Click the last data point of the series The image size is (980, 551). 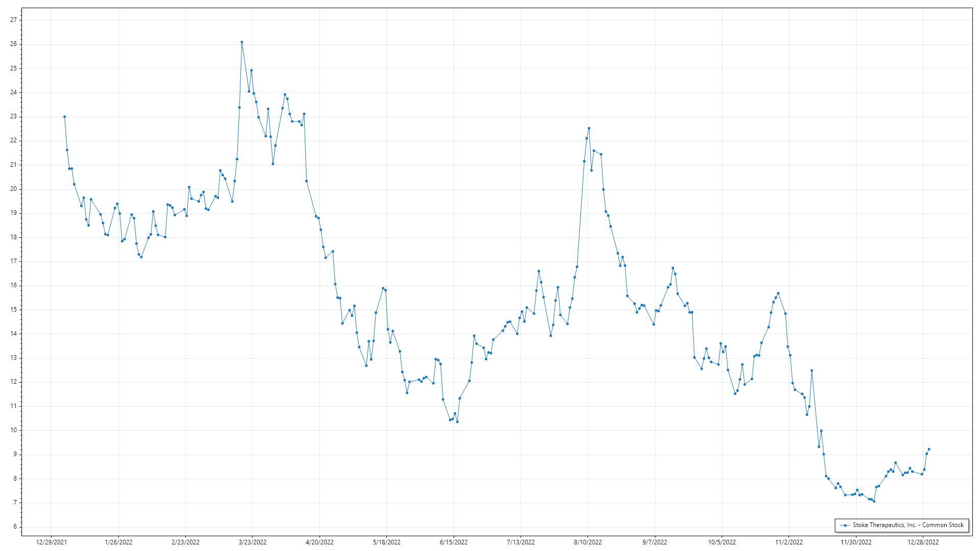pos(929,449)
